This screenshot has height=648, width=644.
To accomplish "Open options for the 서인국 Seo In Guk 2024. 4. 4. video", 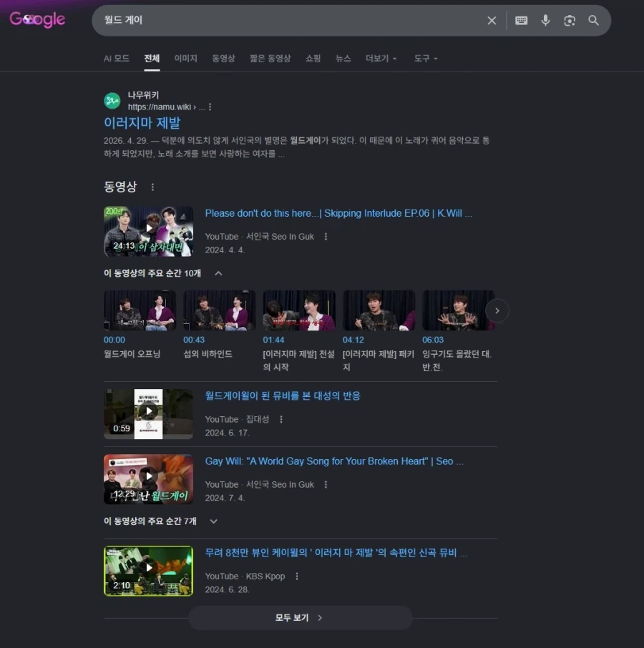I will (x=326, y=237).
